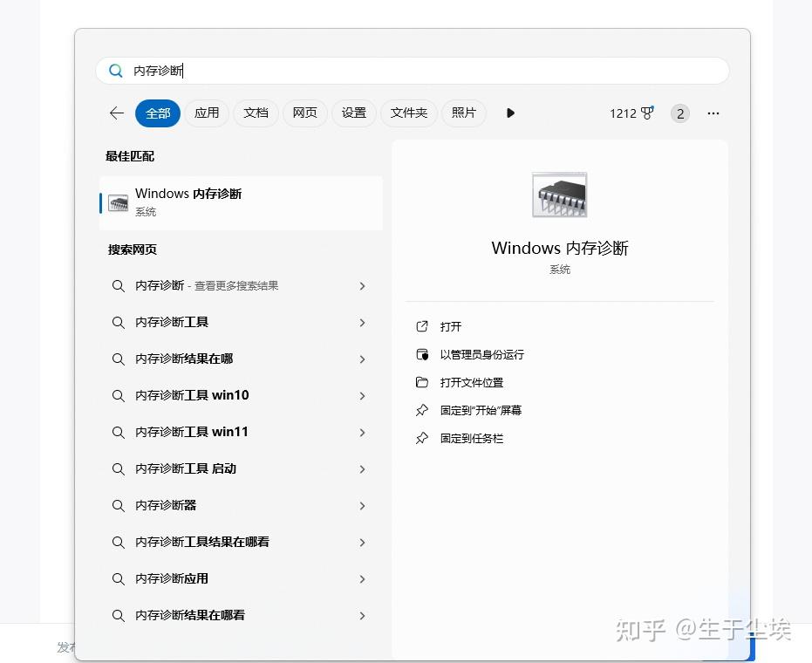
Task: Click the pin icon for 固定到任务栏
Action: point(422,438)
